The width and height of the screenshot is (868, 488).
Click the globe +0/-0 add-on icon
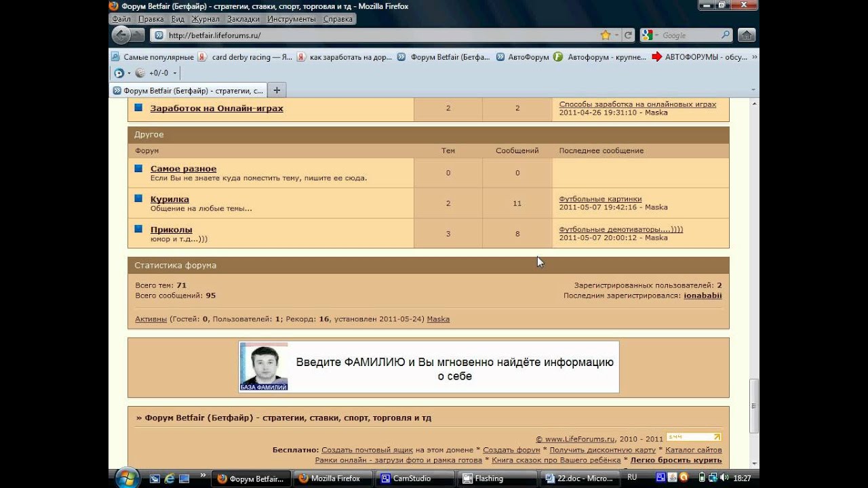140,73
